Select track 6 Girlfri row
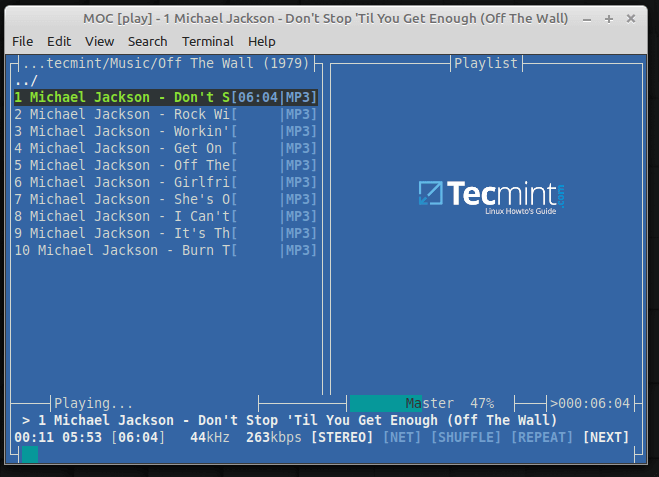This screenshot has width=659, height=477. 166,182
